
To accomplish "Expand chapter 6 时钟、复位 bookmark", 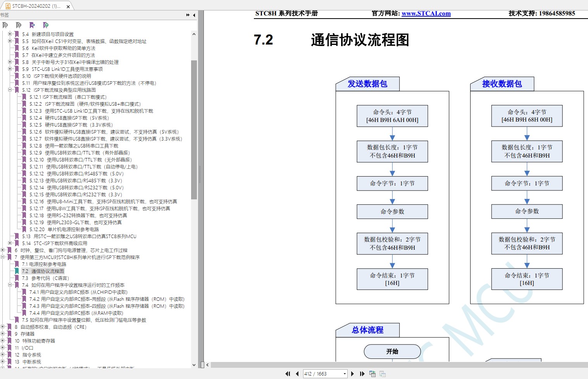I will click(x=3, y=250).
